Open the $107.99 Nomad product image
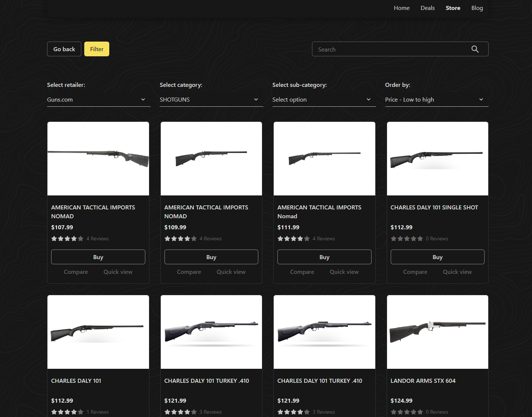 pos(98,159)
